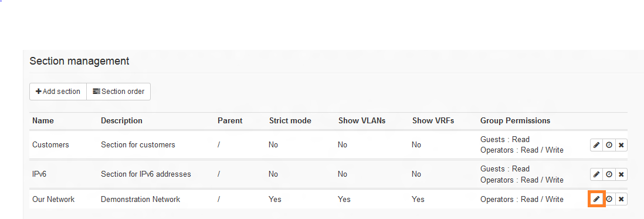Image resolution: width=644 pixels, height=219 pixels.
Task: Select the Name column header
Action: (x=43, y=121)
